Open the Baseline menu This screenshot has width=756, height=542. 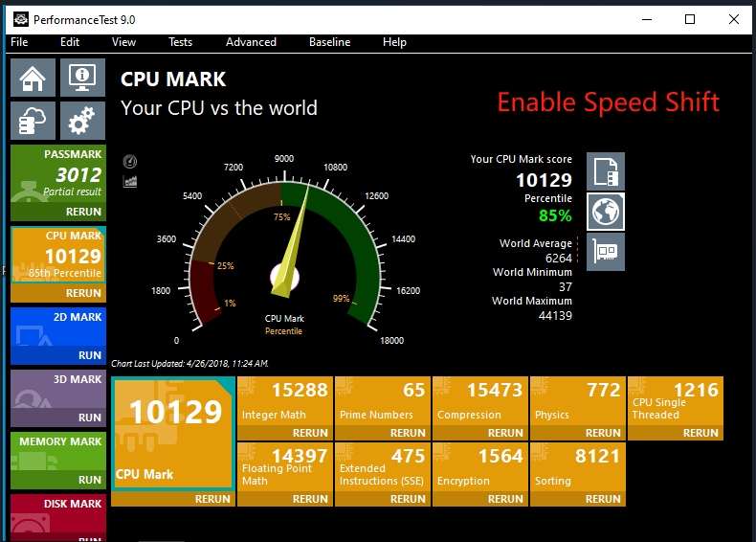click(330, 42)
